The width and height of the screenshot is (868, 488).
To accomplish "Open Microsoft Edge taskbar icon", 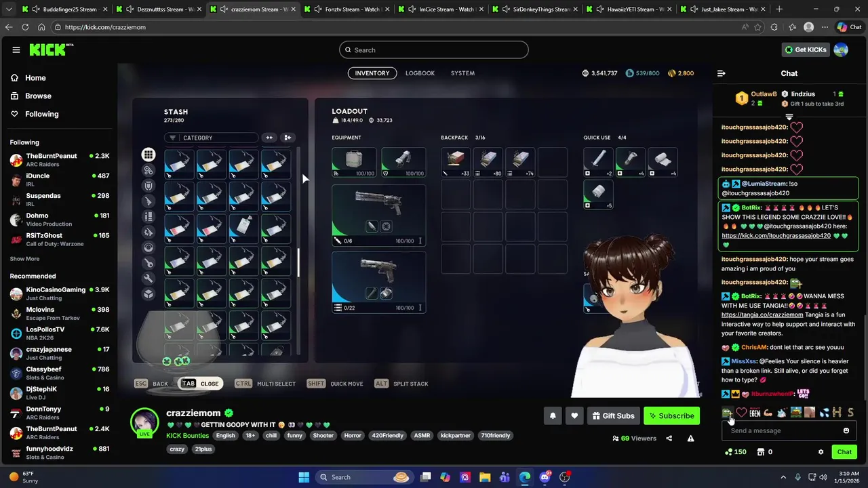I will [525, 477].
